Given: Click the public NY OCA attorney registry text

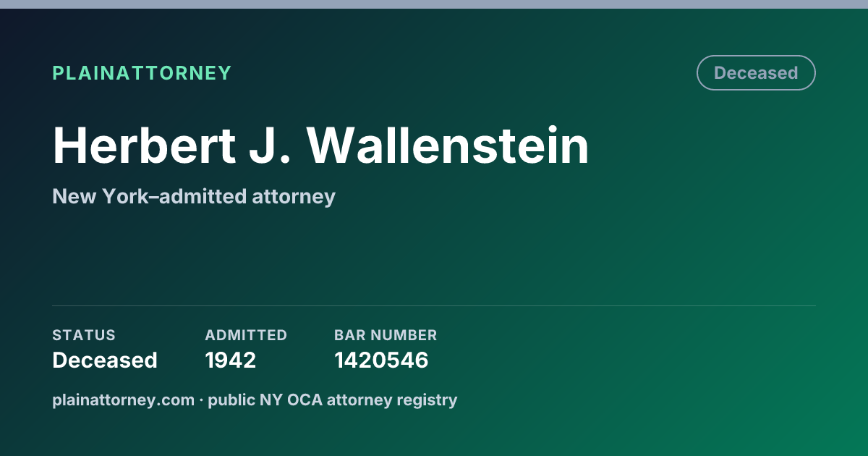Looking at the screenshot, I should 333,400.
